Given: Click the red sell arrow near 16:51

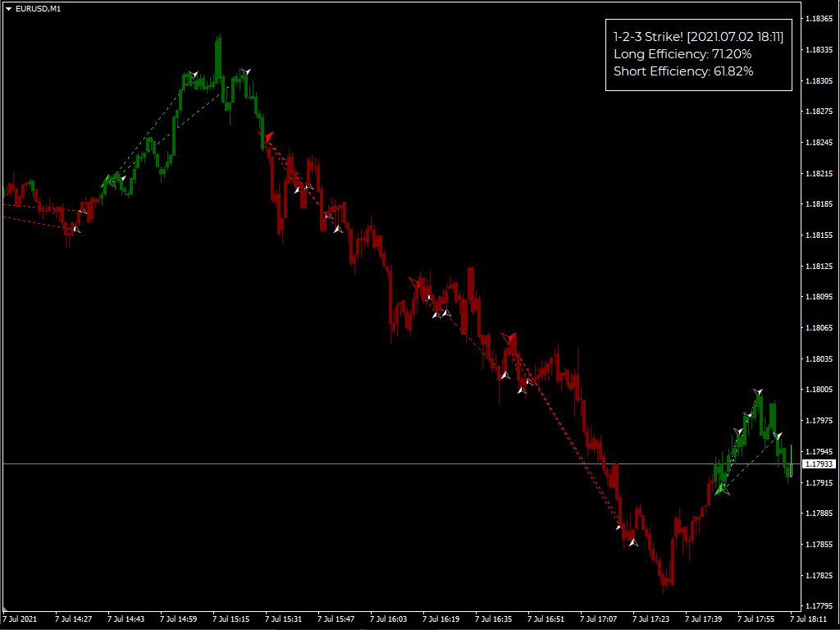Looking at the screenshot, I should tap(509, 338).
